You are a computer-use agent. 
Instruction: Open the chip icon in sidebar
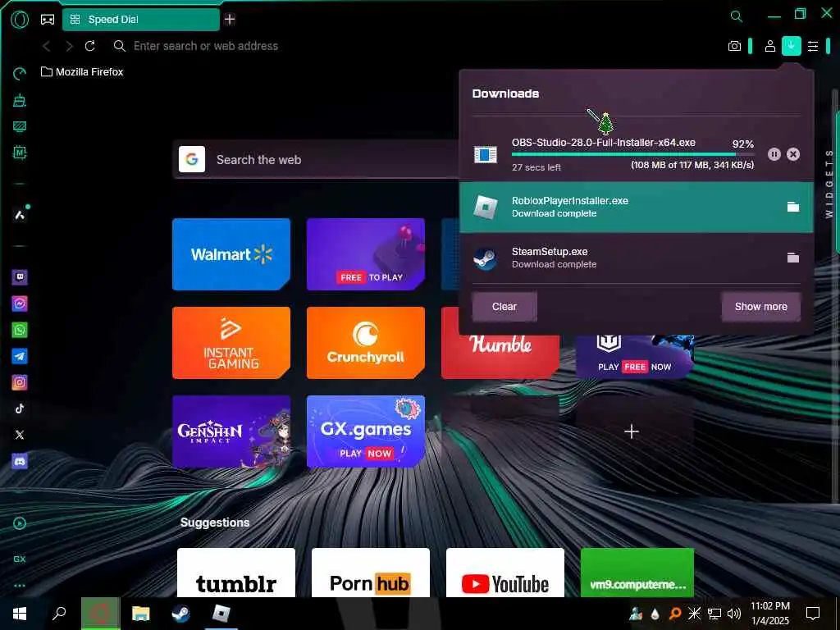tap(20, 153)
